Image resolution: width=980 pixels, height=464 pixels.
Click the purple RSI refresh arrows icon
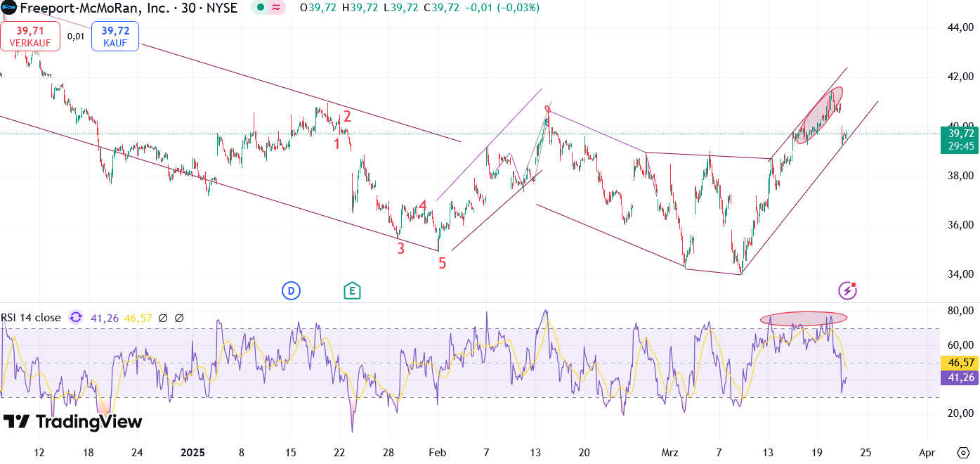tap(76, 318)
